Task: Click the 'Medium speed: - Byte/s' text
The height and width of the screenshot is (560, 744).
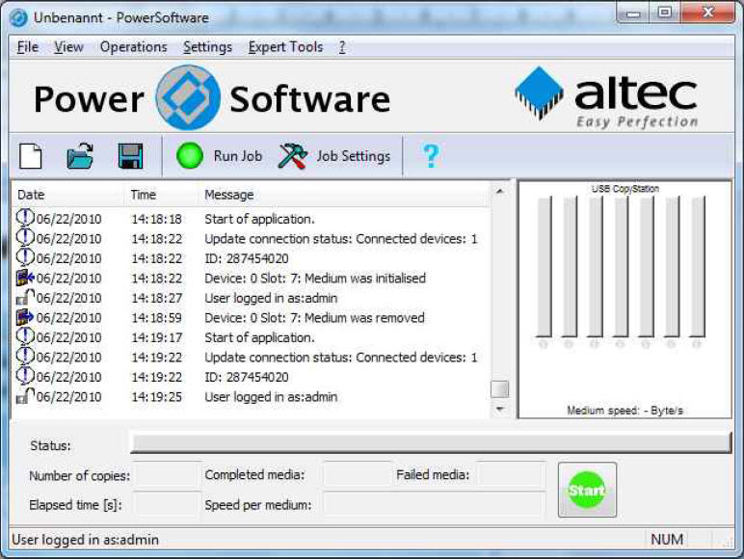Action: (624, 410)
